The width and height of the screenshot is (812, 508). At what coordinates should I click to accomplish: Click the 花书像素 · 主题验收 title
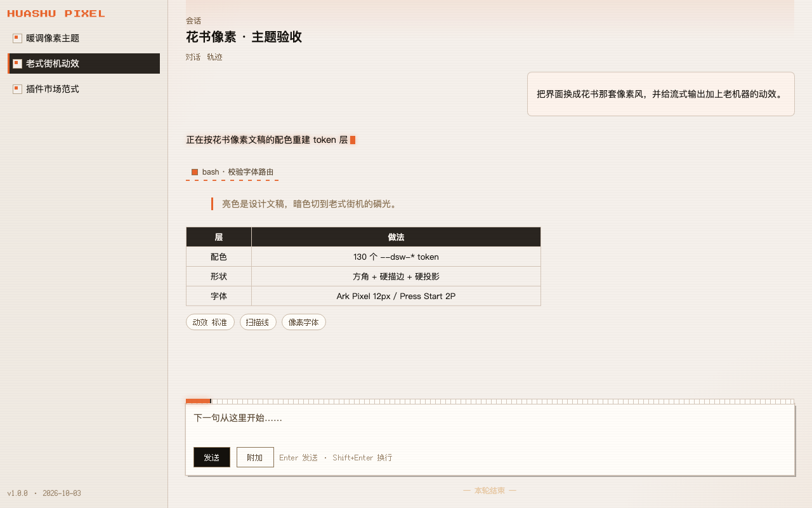244,37
